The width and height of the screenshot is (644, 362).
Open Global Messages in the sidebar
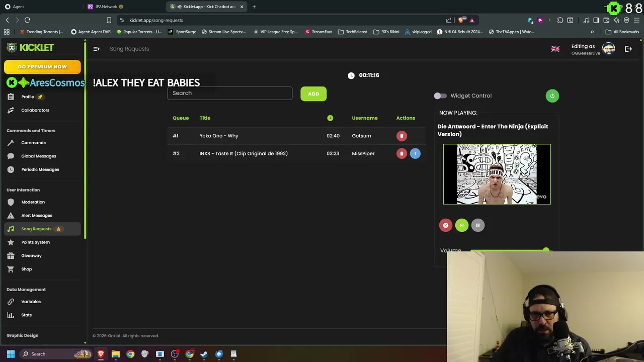[x=39, y=156]
